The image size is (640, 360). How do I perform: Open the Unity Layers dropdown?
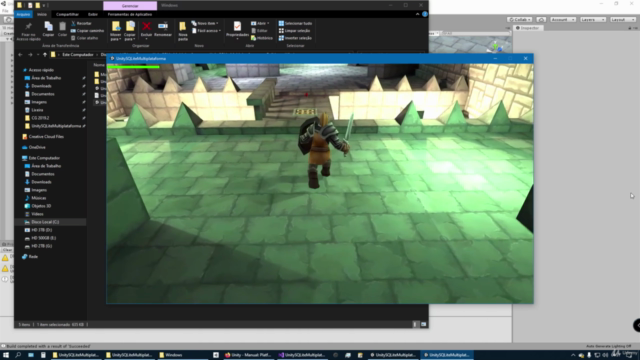click(x=593, y=20)
